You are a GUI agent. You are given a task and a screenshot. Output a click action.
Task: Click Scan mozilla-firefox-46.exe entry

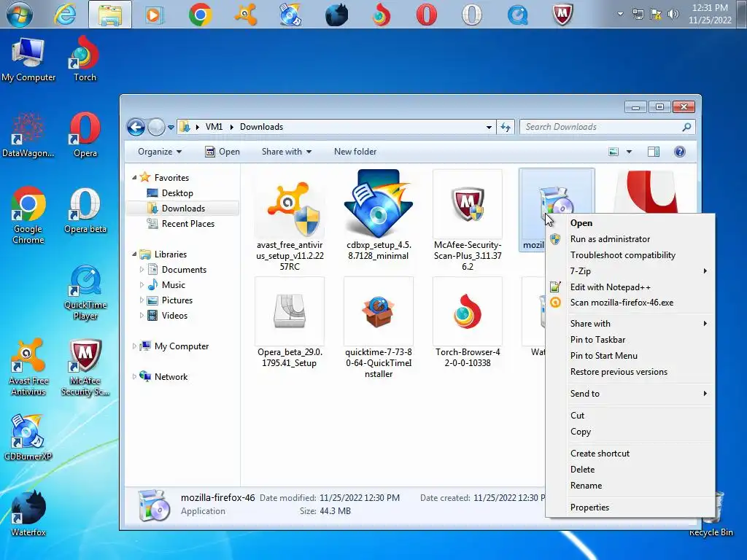tap(630, 303)
